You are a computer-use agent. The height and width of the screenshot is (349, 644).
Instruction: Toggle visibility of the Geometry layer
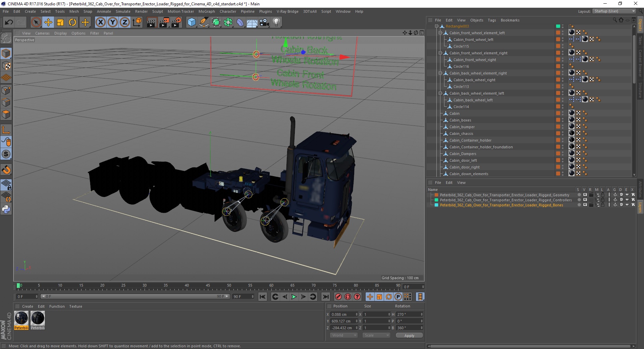pyautogui.click(x=585, y=195)
